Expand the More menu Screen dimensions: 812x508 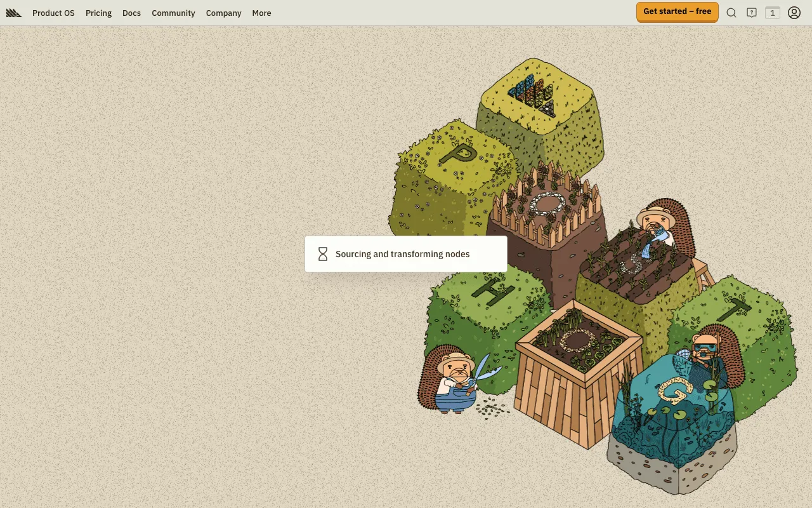tap(261, 13)
